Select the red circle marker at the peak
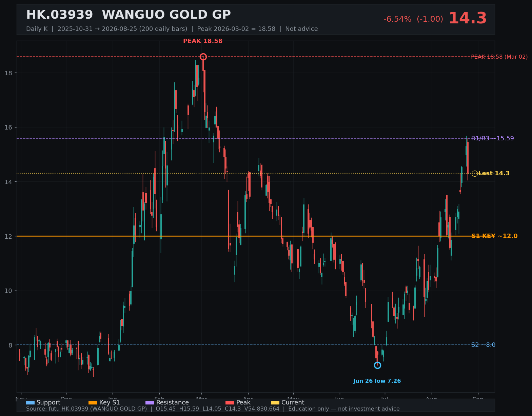532x416 pixels. (x=203, y=57)
